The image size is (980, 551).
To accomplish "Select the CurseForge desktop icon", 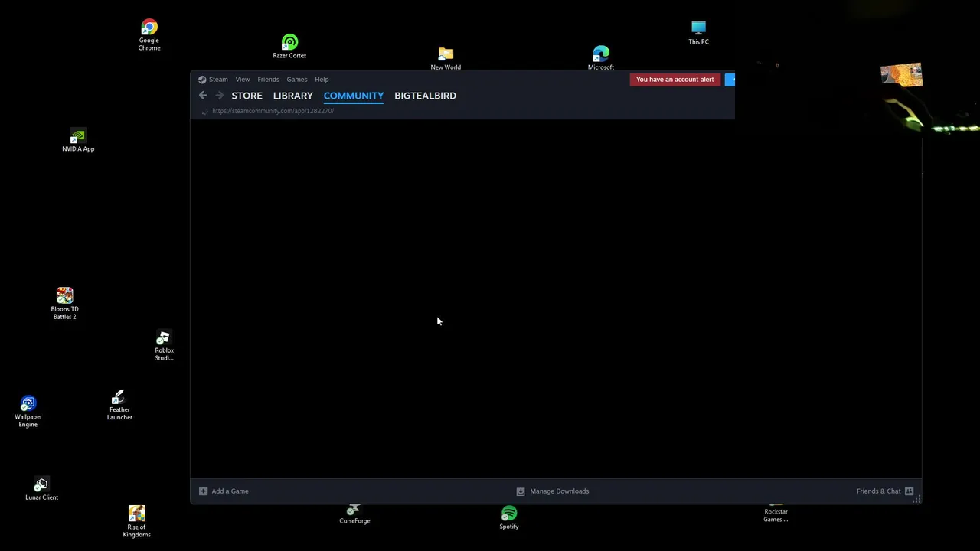I will pyautogui.click(x=354, y=514).
